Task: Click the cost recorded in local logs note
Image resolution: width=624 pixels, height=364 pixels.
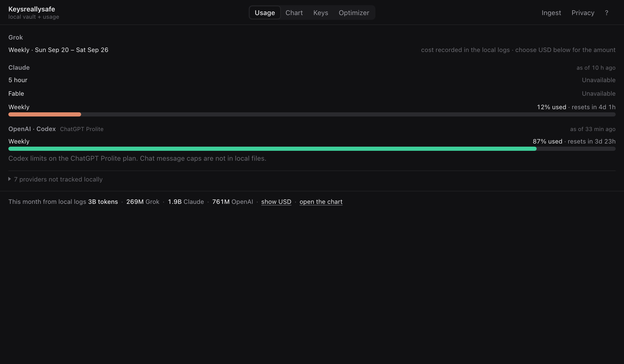Action: click(x=518, y=50)
